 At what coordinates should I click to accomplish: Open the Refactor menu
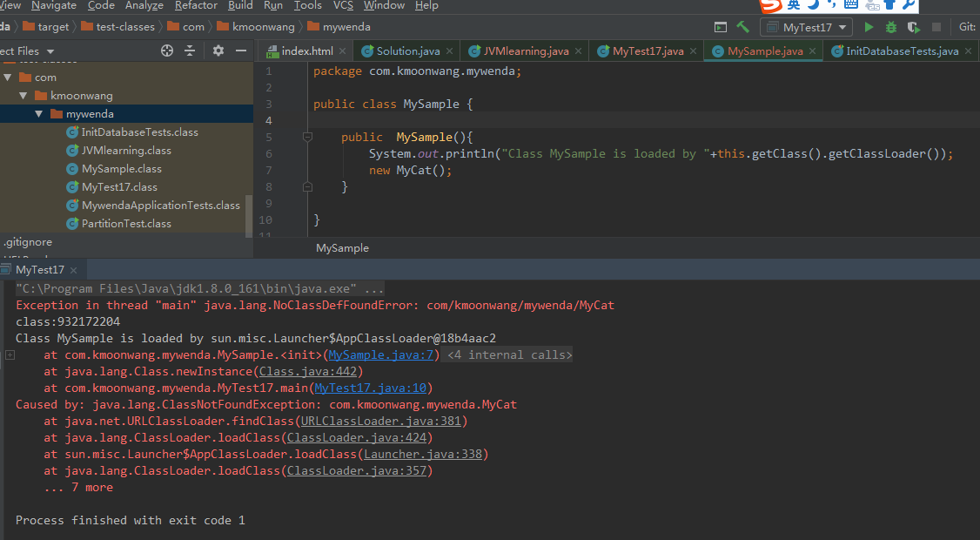click(196, 5)
